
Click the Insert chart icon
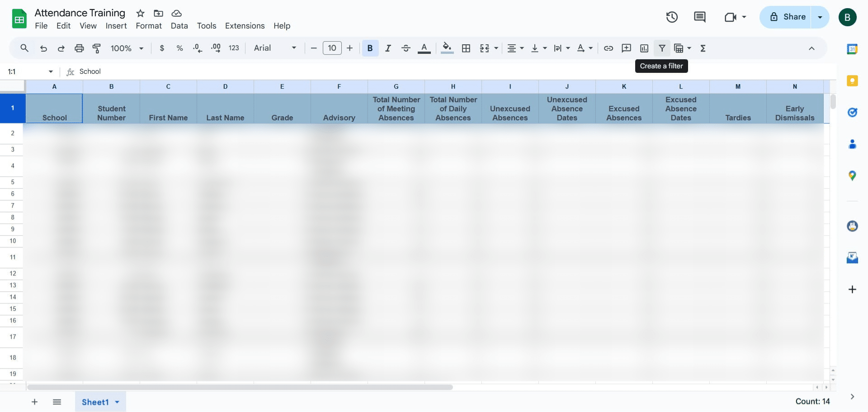click(x=644, y=48)
